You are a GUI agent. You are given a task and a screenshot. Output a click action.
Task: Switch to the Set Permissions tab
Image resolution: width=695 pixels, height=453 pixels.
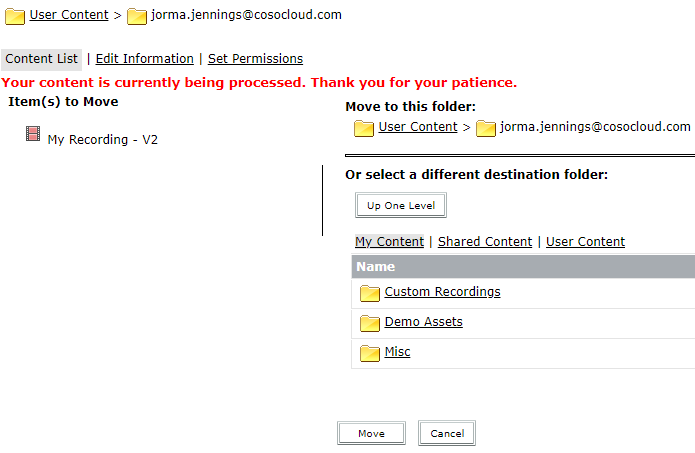255,59
